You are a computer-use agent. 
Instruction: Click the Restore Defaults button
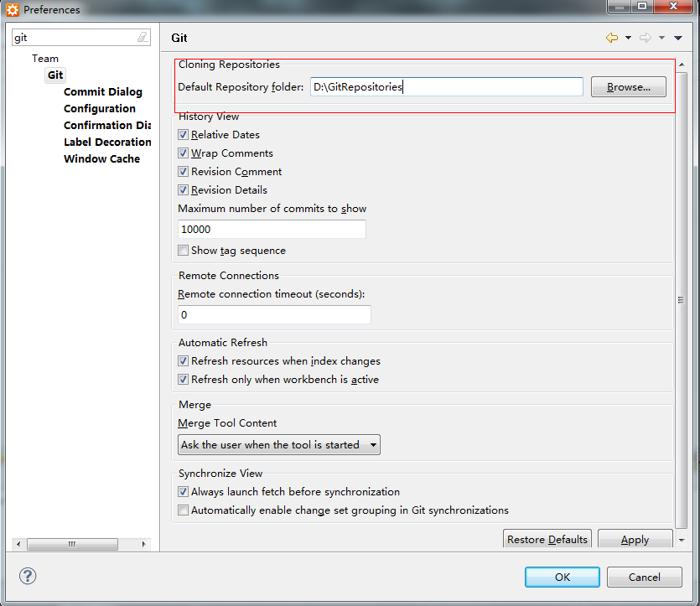tap(547, 539)
